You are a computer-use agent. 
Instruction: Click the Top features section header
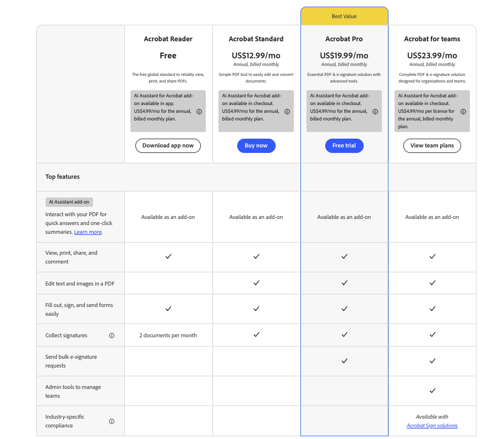tap(63, 177)
